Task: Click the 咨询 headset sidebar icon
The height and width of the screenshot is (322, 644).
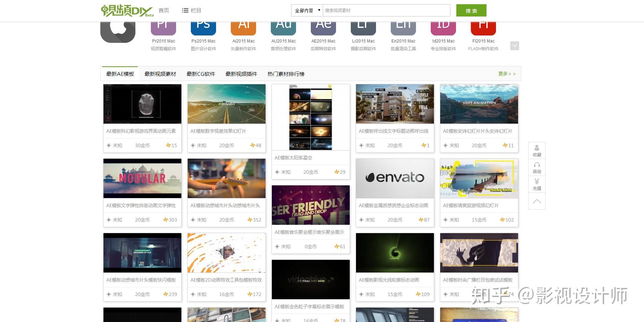Action: click(x=537, y=167)
